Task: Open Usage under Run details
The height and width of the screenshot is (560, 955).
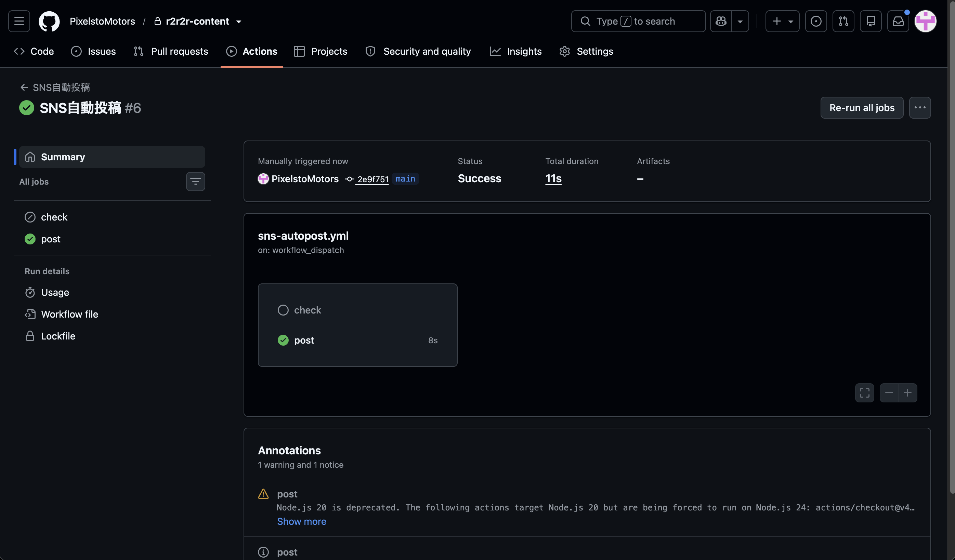Action: [x=112, y=293]
